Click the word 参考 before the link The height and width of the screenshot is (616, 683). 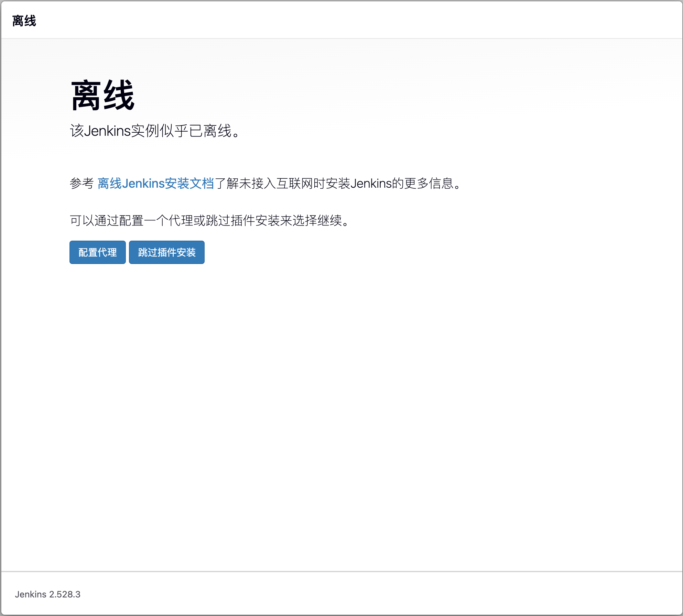82,184
